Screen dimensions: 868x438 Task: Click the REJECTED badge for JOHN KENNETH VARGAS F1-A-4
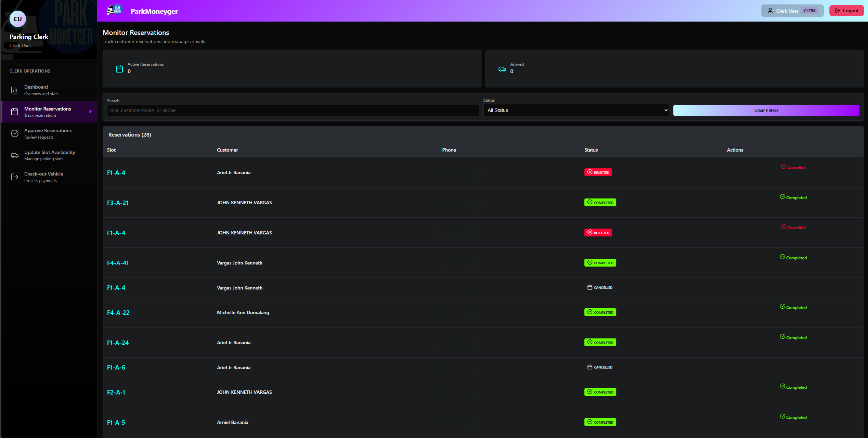click(x=598, y=232)
